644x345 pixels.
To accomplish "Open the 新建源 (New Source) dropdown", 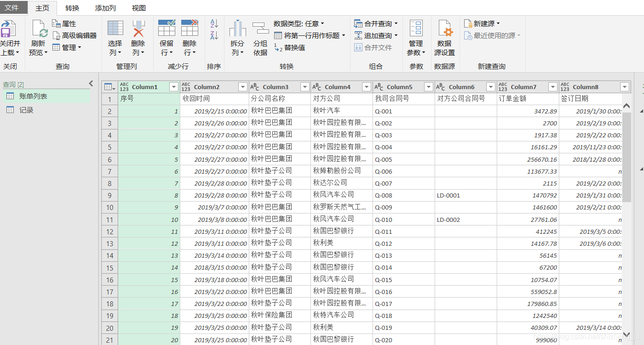I will coord(482,23).
